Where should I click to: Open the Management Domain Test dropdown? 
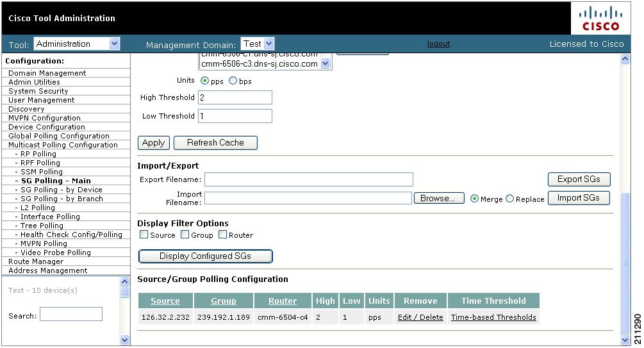tap(257, 44)
